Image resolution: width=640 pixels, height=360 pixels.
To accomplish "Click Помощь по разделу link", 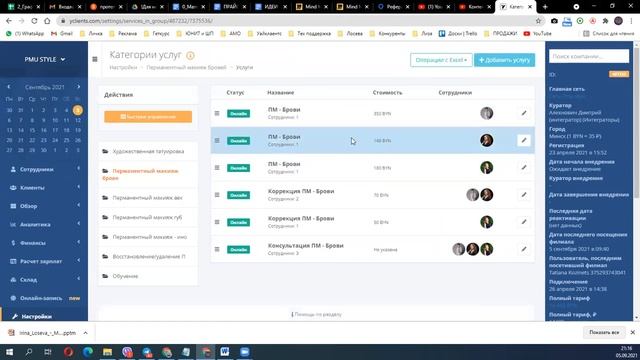I will click(317, 314).
